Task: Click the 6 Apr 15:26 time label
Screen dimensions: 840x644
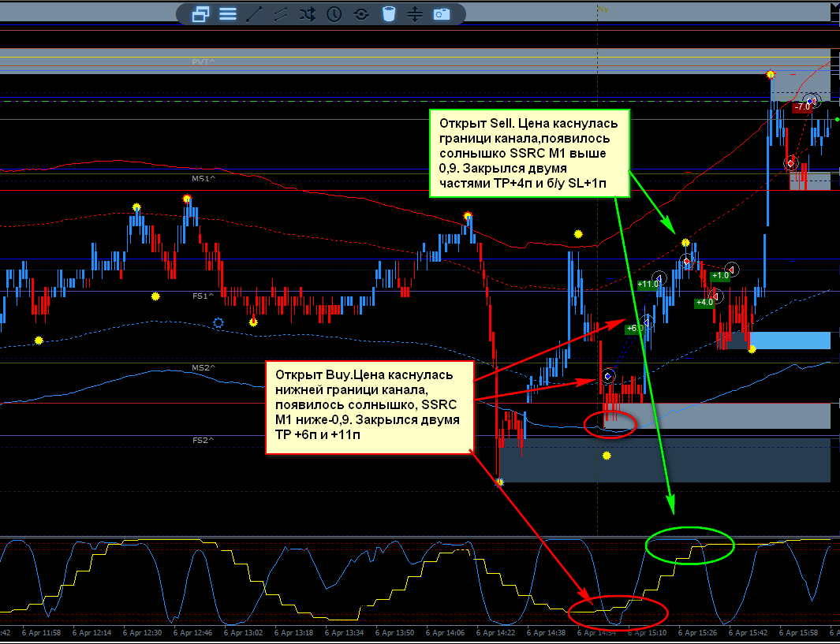Action: coord(698,633)
